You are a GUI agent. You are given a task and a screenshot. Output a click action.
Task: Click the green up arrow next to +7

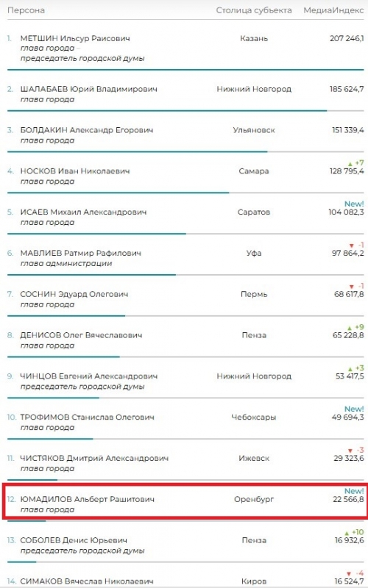pyautogui.click(x=350, y=164)
